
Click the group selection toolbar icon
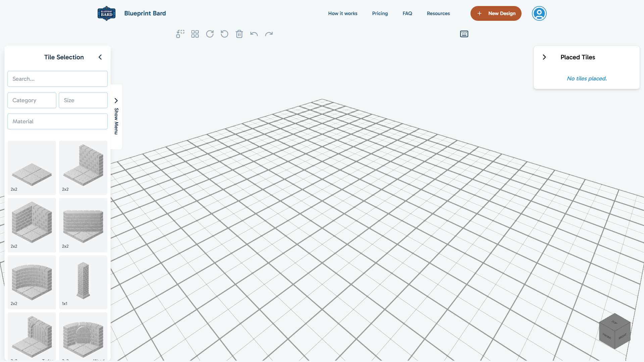180,34
